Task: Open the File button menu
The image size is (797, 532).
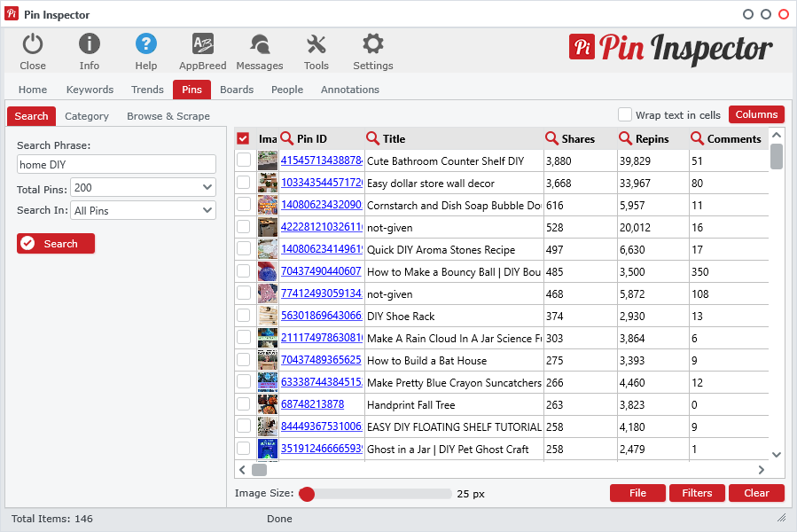Action: tap(637, 493)
